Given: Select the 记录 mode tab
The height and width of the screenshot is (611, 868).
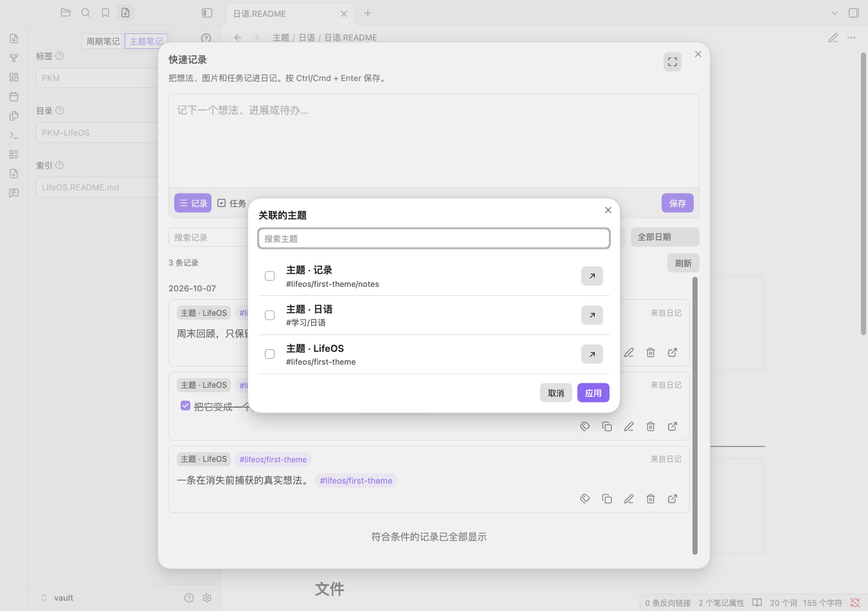Looking at the screenshot, I should point(193,203).
